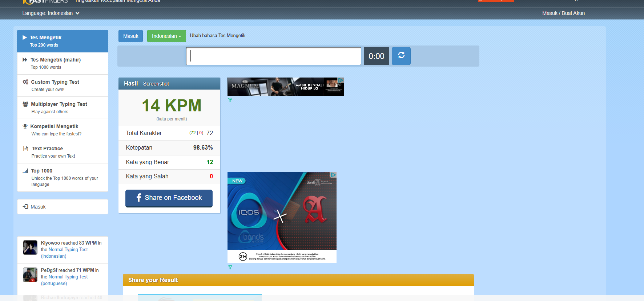Click the refresh icon to restart the typing test
This screenshot has height=301, width=644.
401,56
